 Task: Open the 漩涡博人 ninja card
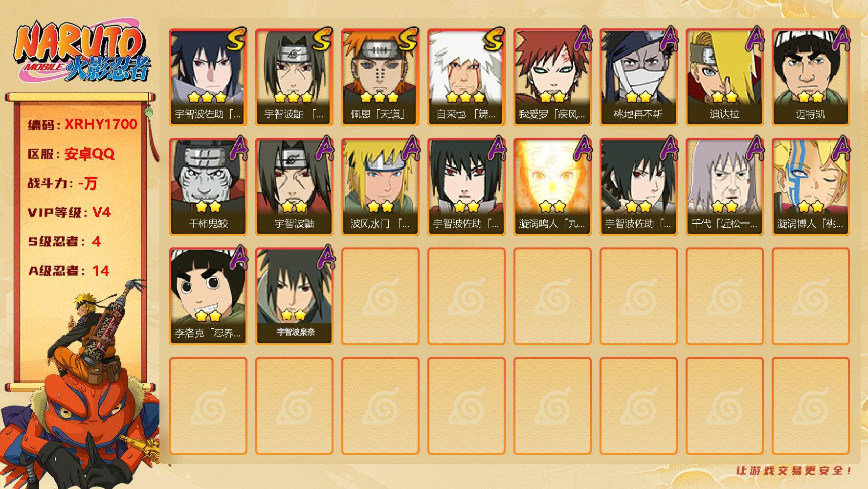810,186
